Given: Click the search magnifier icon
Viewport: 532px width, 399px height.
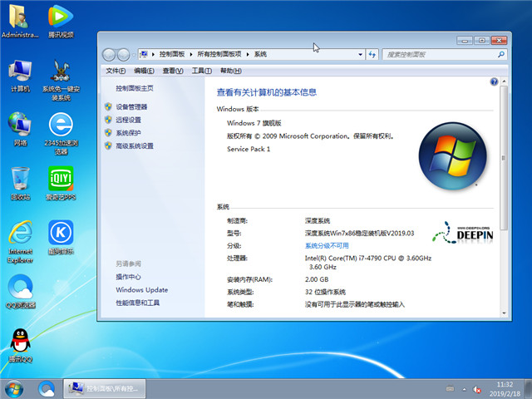Looking at the screenshot, I should [x=501, y=54].
